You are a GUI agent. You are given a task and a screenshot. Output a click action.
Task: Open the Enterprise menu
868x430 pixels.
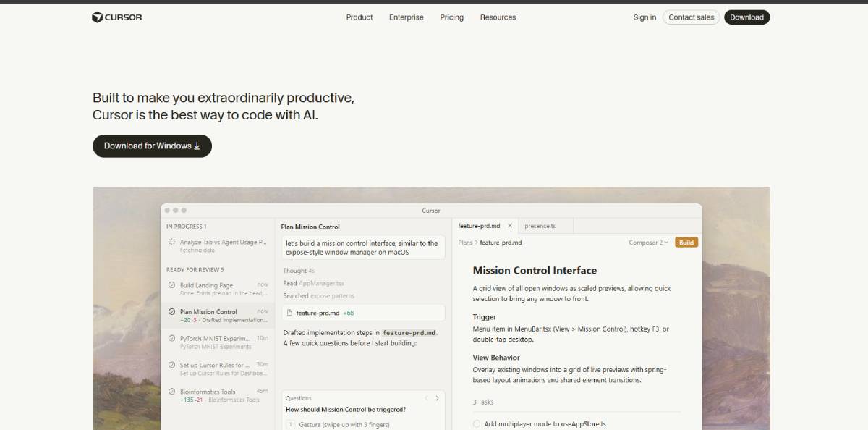coord(407,17)
